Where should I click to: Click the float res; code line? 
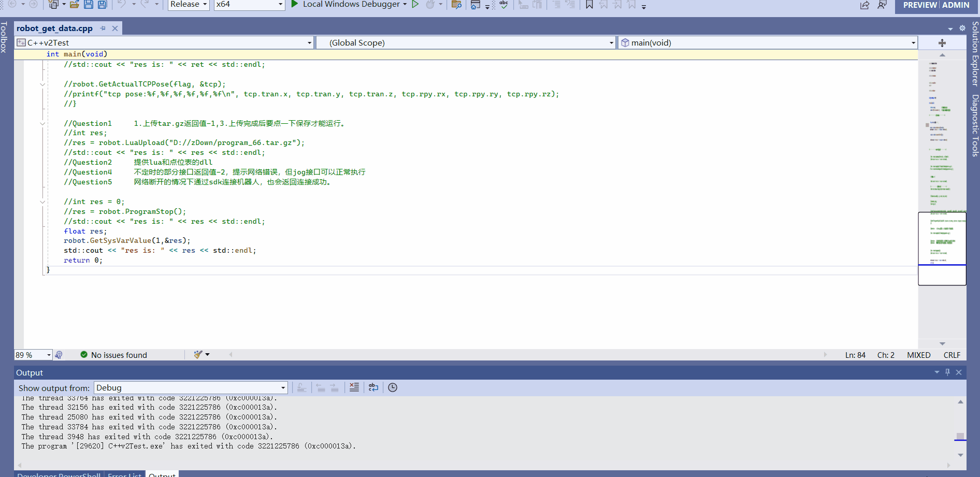pos(85,232)
